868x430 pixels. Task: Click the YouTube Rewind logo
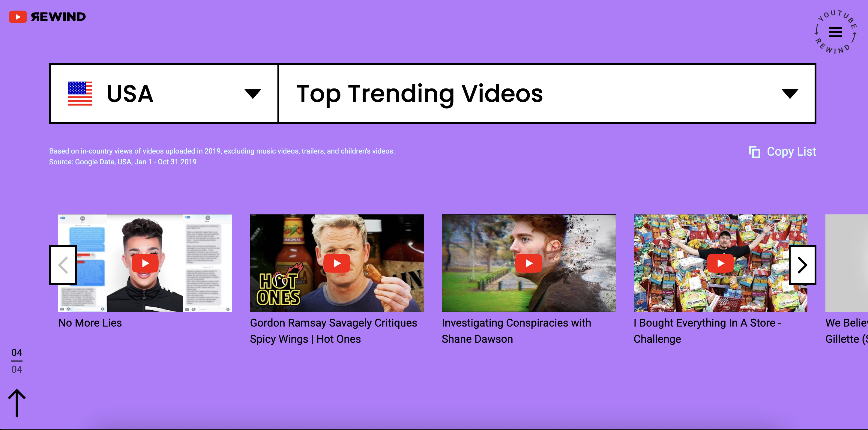[x=47, y=17]
